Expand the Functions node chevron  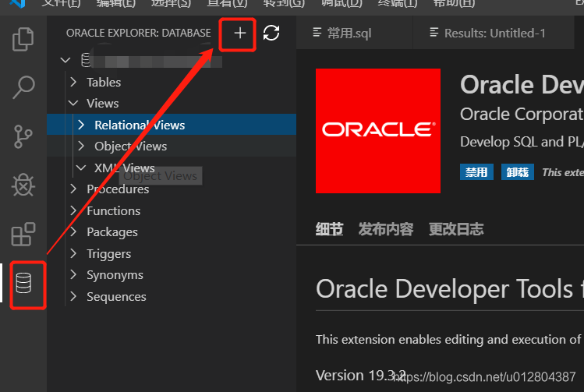(x=73, y=210)
